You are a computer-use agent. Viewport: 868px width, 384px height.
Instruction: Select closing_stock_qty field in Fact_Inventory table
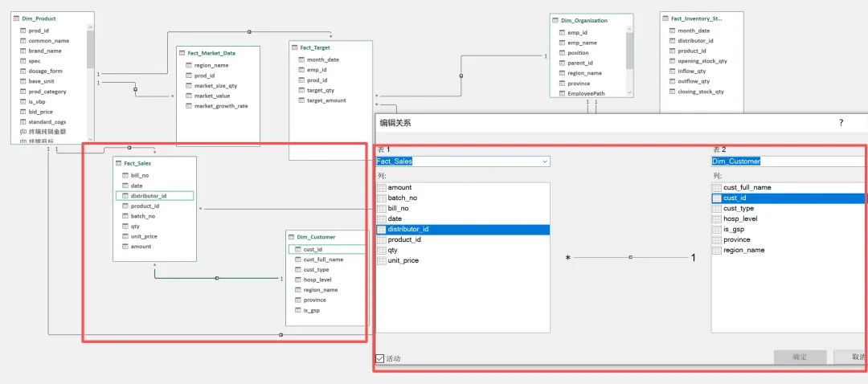(702, 92)
